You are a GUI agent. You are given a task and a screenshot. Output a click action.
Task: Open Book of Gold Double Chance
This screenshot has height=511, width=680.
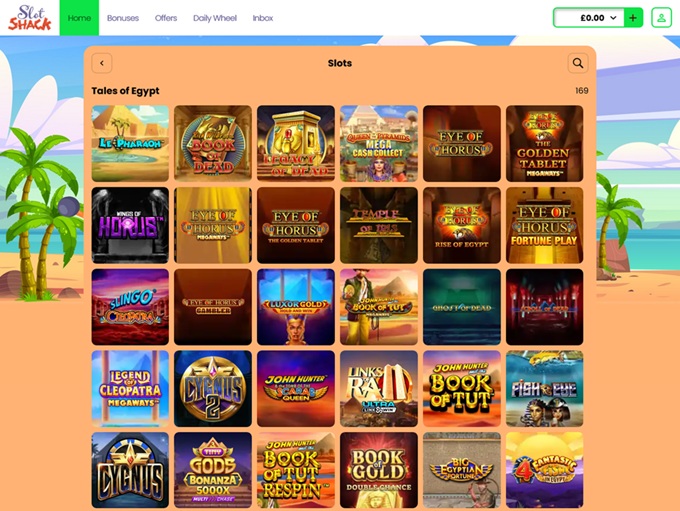click(379, 470)
